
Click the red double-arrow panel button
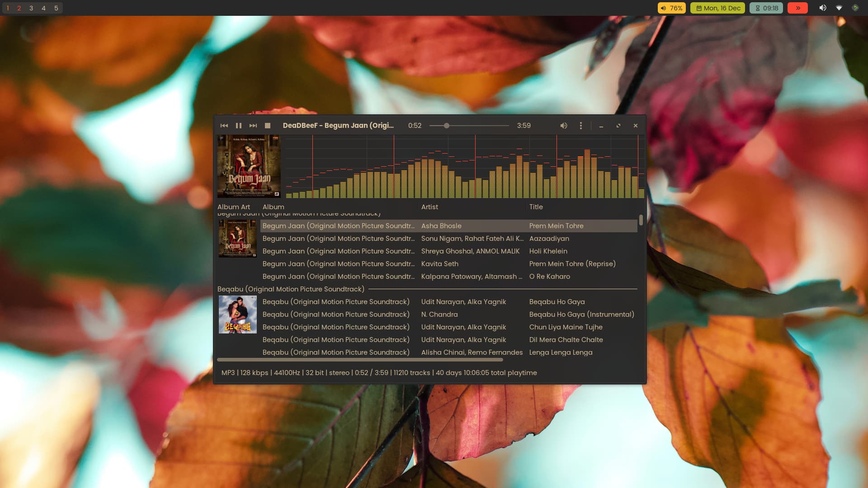click(797, 8)
